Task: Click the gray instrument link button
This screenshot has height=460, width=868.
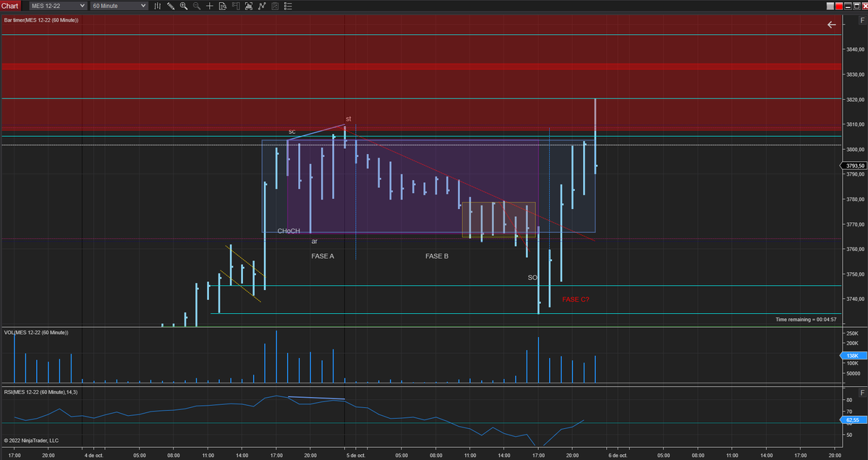Action: coord(830,6)
